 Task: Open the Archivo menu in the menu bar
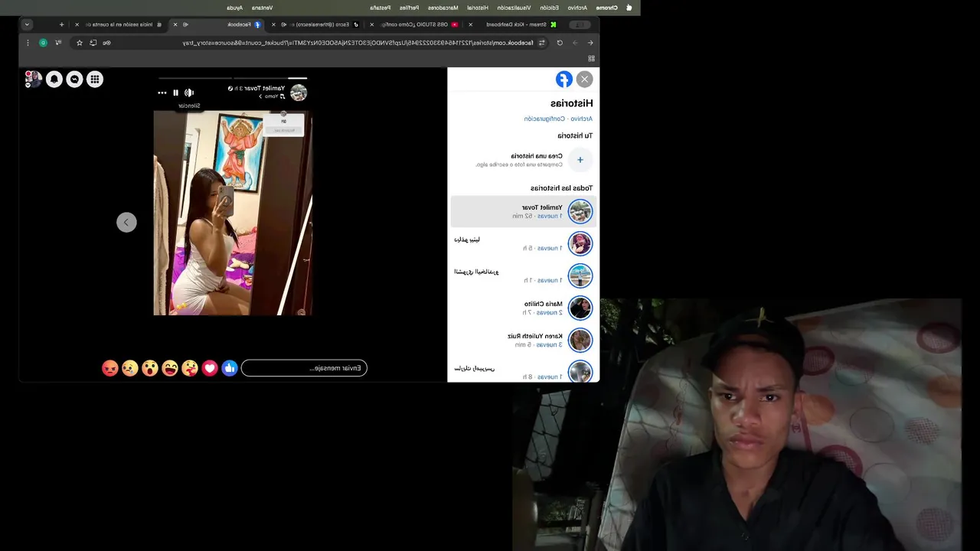coord(577,8)
